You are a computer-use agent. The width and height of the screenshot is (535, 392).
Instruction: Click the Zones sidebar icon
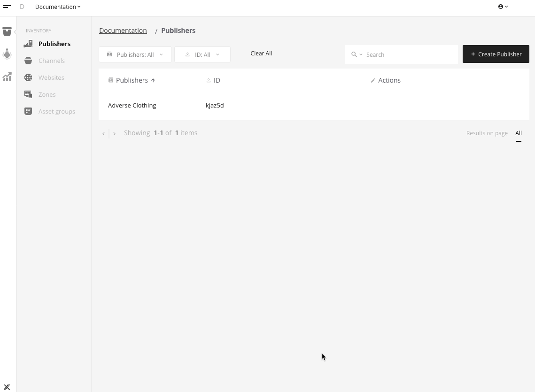28,94
